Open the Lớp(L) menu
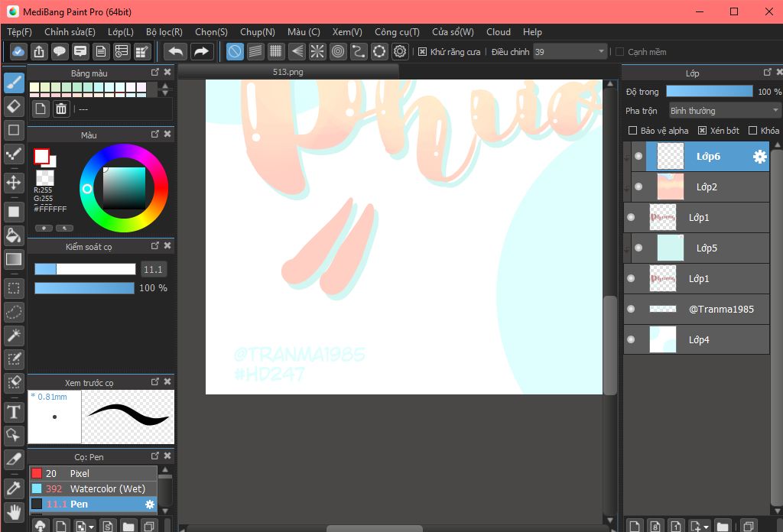Screen dimensions: 783x532 tap(121, 32)
